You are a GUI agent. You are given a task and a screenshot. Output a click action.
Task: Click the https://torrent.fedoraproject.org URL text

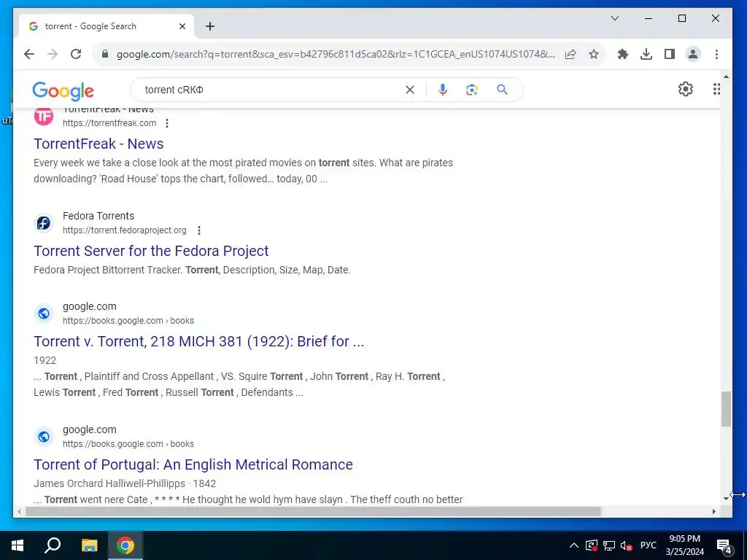[x=124, y=230]
